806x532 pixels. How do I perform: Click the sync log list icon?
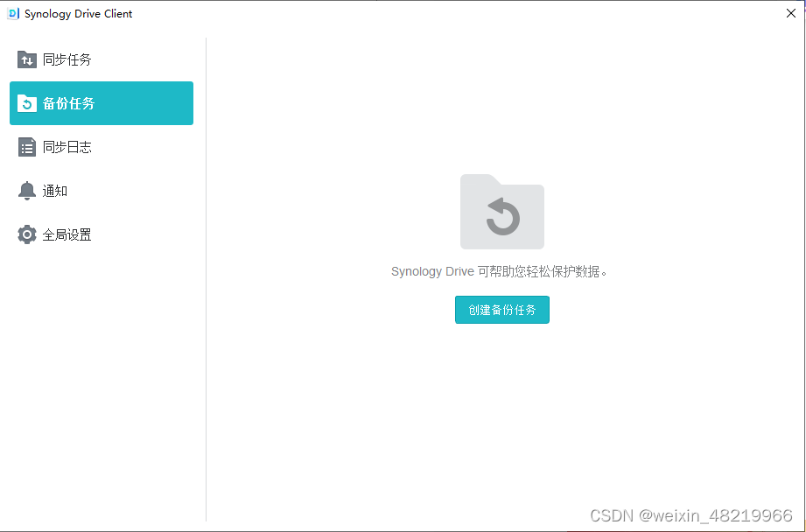pos(27,147)
